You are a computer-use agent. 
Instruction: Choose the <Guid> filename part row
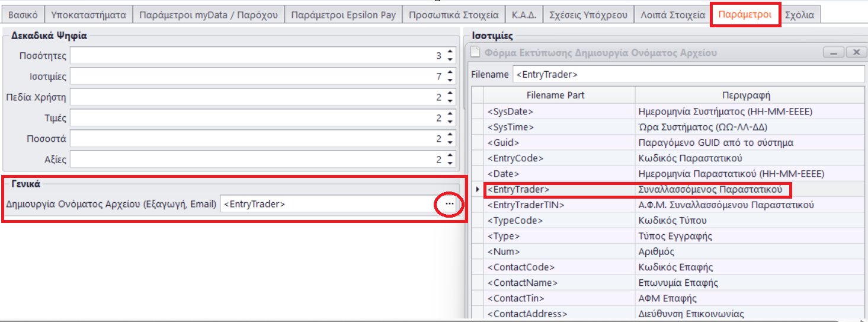[x=559, y=143]
